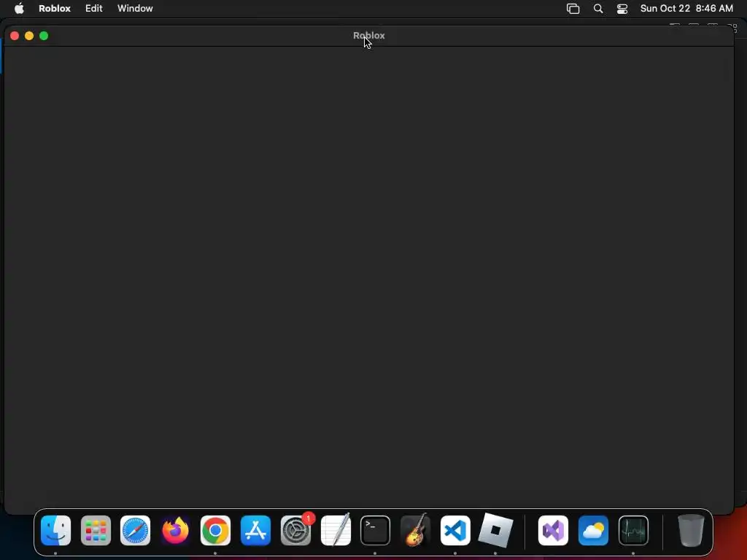Open Visual Studio from the Dock
747x560 pixels.
tap(553, 530)
